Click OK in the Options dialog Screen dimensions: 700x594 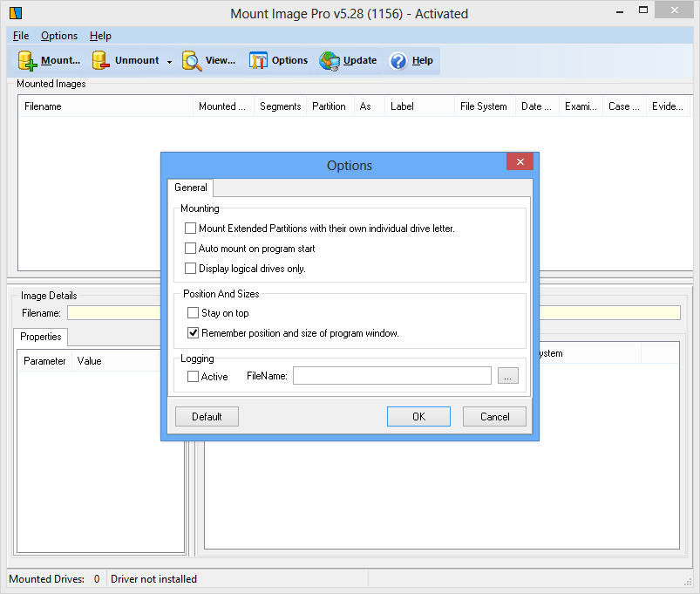418,417
